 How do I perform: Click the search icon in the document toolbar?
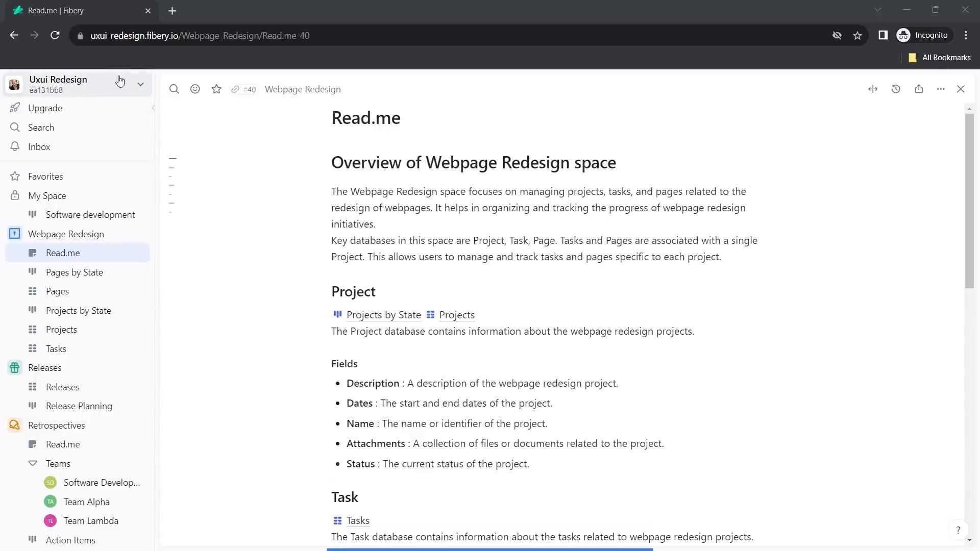(174, 89)
